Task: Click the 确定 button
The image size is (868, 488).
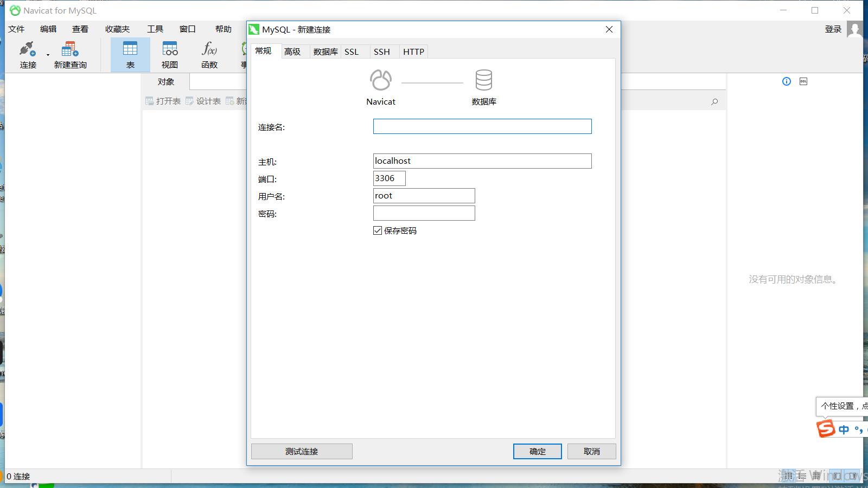Action: [x=538, y=451]
